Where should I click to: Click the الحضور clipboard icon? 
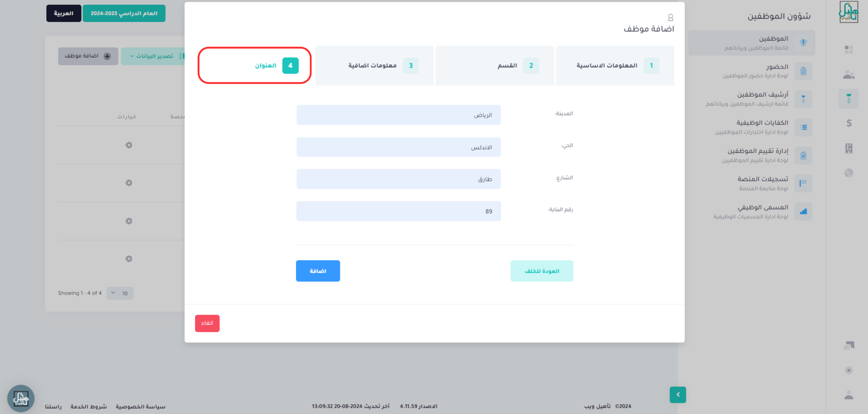(803, 71)
